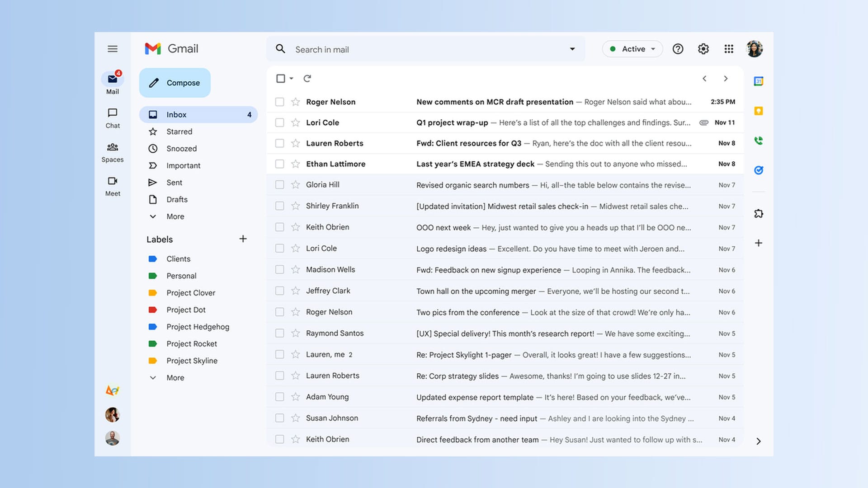Click the Refresh inbox icon

(x=307, y=78)
